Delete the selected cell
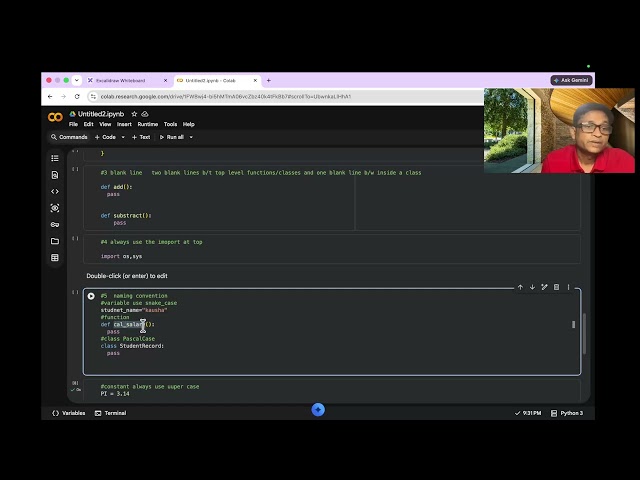Viewport: 640px width, 480px height. (556, 287)
